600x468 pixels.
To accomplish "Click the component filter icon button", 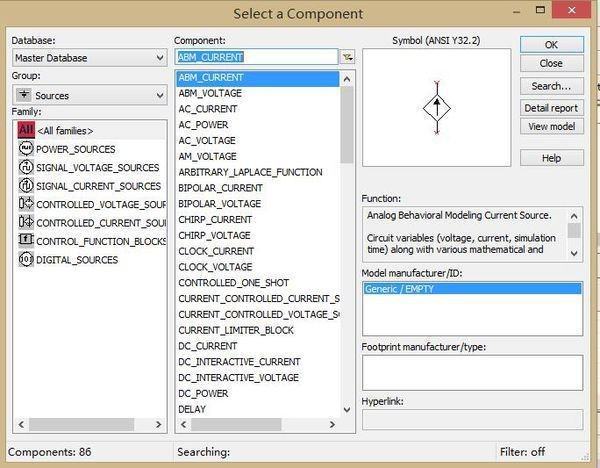I will point(348,57).
